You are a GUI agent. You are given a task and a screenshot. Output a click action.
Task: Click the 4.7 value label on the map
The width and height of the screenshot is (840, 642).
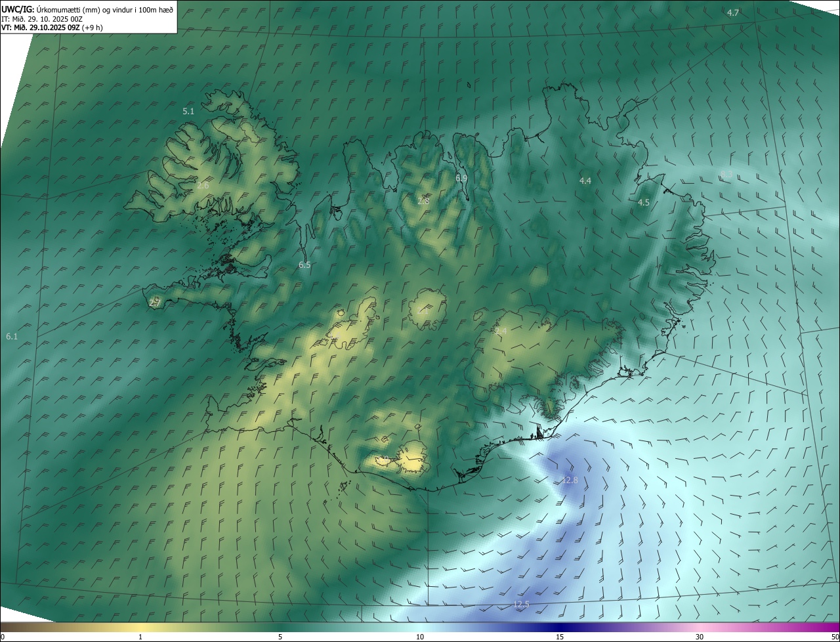(733, 13)
